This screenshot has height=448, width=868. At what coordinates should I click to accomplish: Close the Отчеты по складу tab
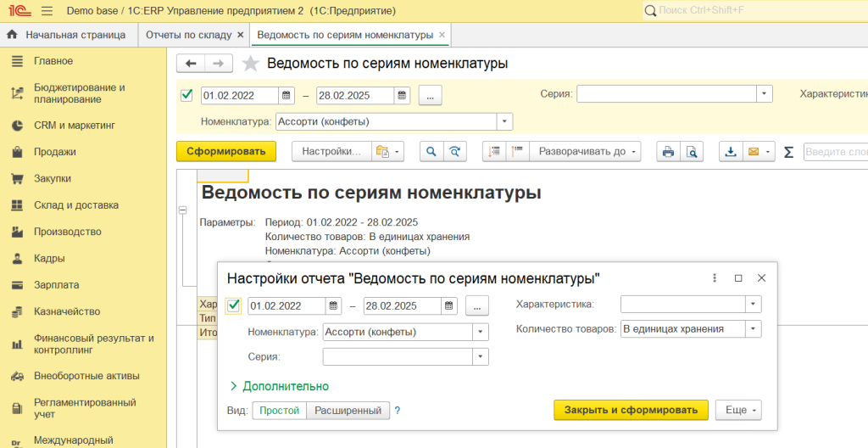240,35
